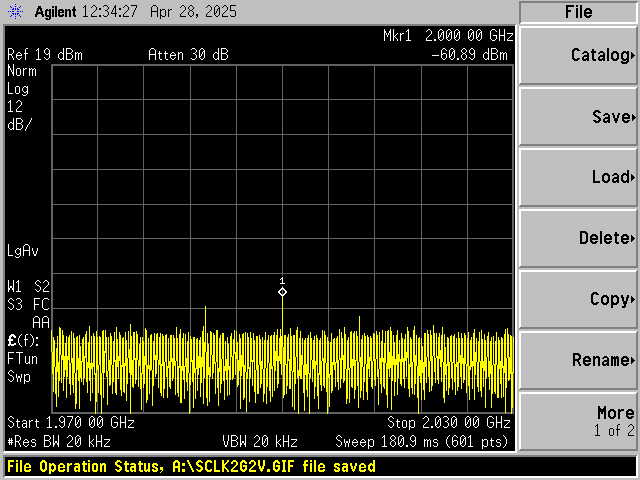Click the Agilent starburst logo icon
Screen dimensions: 640x480
coord(16,11)
